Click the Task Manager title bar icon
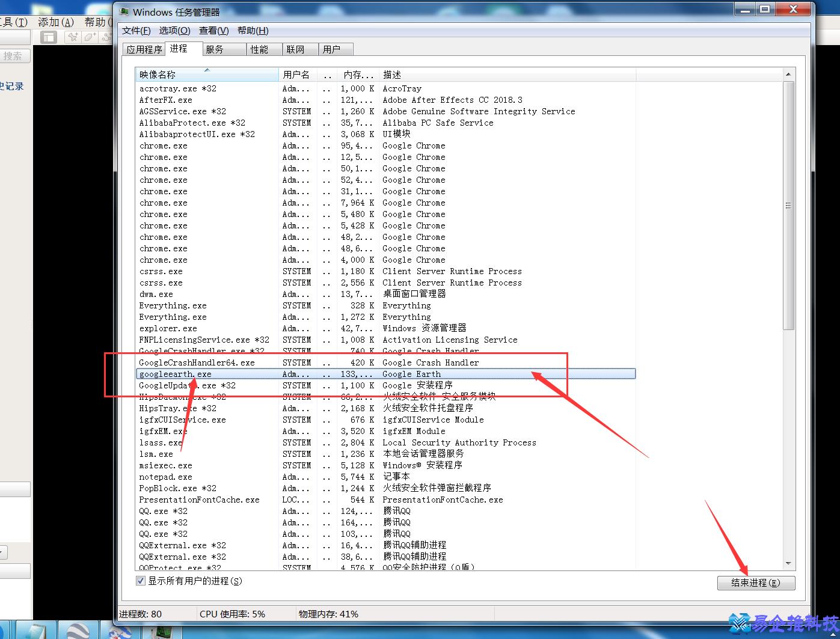The width and height of the screenshot is (840, 639). click(x=124, y=11)
